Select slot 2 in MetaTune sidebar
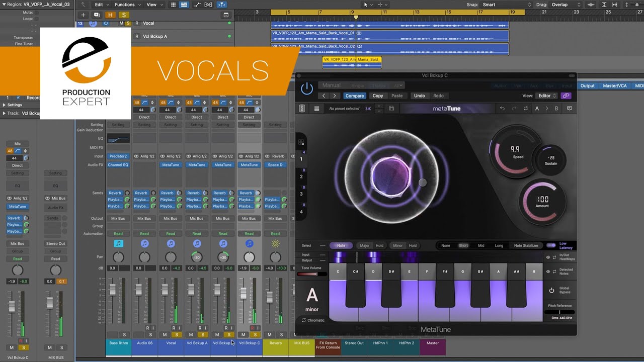 point(301,176)
